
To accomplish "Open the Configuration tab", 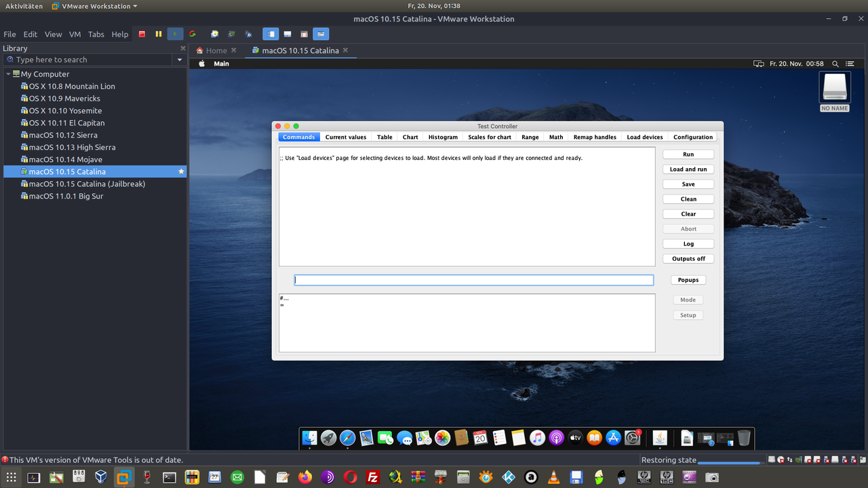I will [693, 137].
